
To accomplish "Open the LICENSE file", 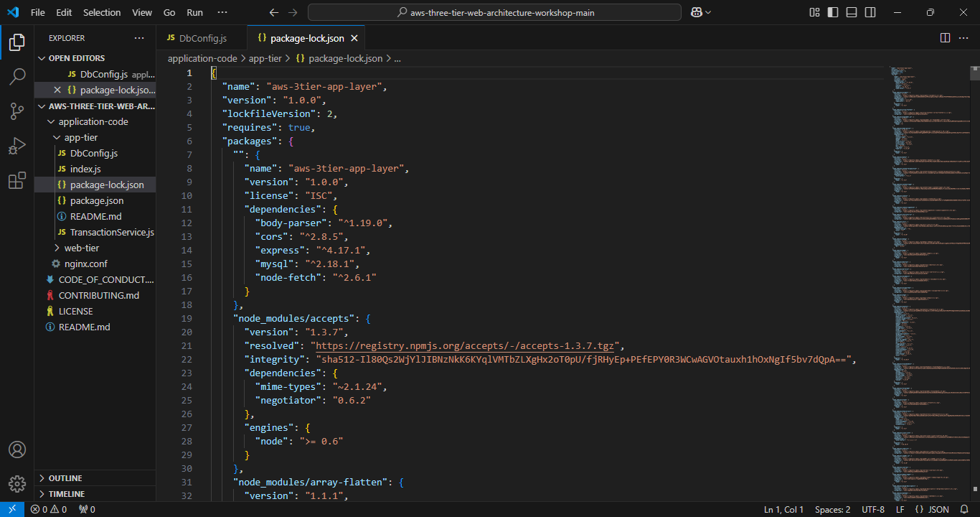I will (x=76, y=311).
